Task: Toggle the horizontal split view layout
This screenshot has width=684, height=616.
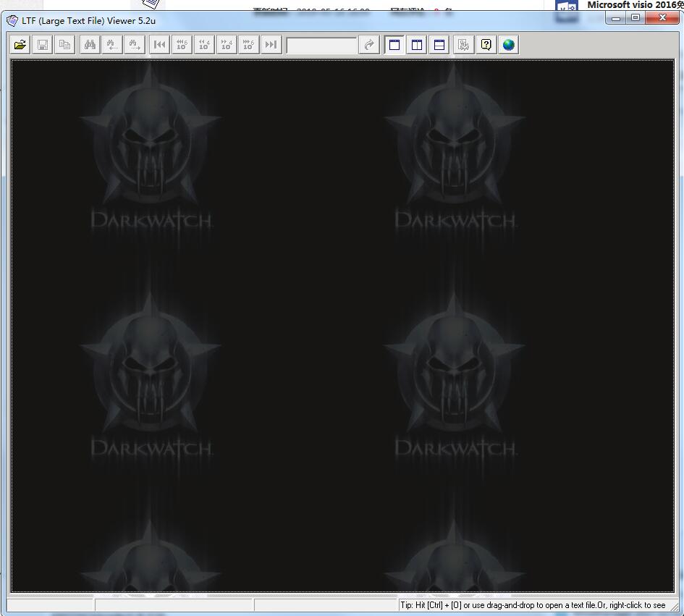Action: coord(439,45)
